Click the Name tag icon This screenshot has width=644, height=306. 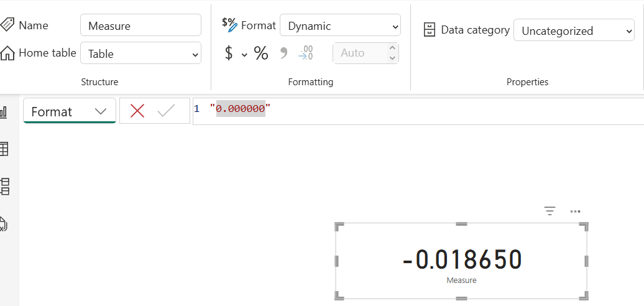(x=7, y=25)
